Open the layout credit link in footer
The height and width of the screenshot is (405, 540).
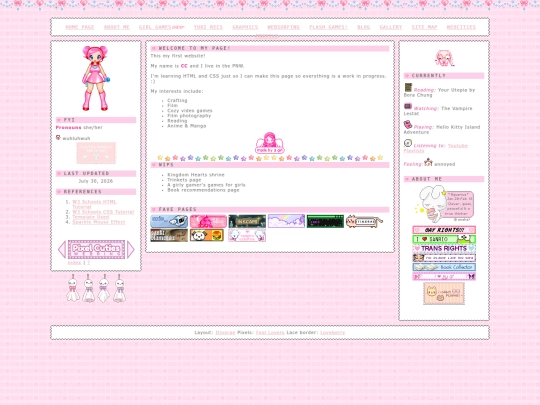(225, 332)
